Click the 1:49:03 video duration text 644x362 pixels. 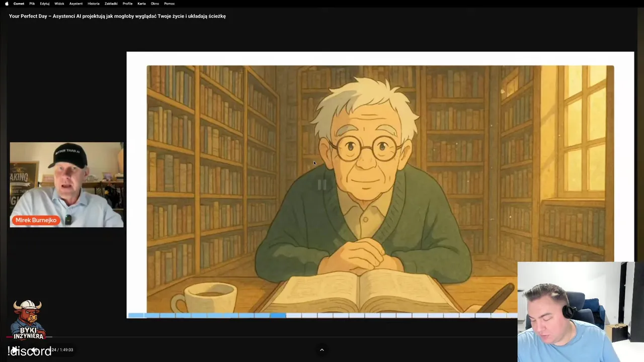(x=66, y=350)
